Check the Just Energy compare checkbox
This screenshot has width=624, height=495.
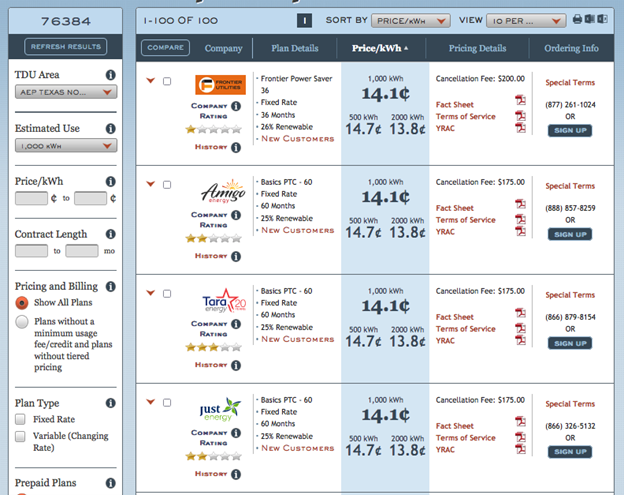[x=167, y=403]
